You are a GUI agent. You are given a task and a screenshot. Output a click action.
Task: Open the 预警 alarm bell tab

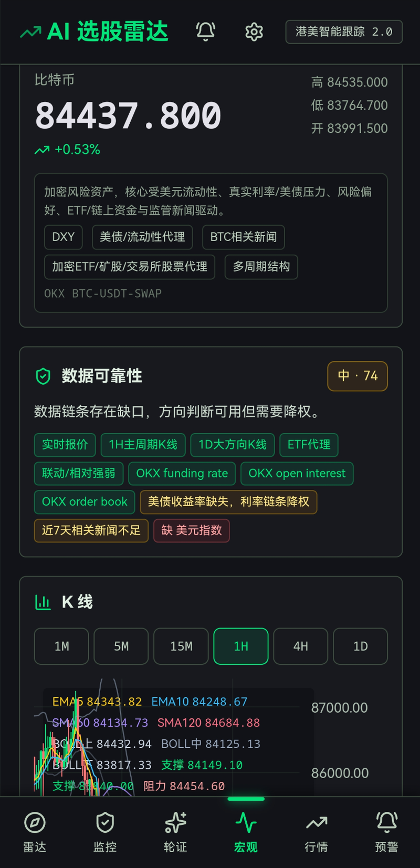[x=386, y=823]
